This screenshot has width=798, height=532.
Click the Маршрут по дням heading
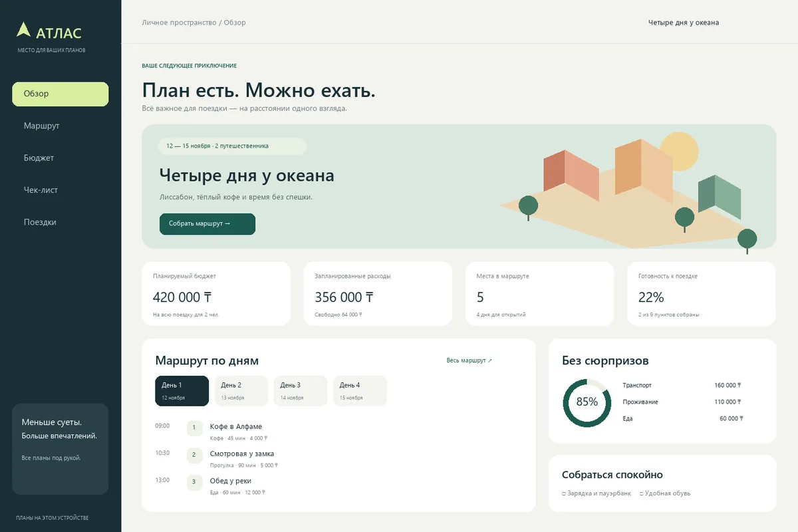207,360
